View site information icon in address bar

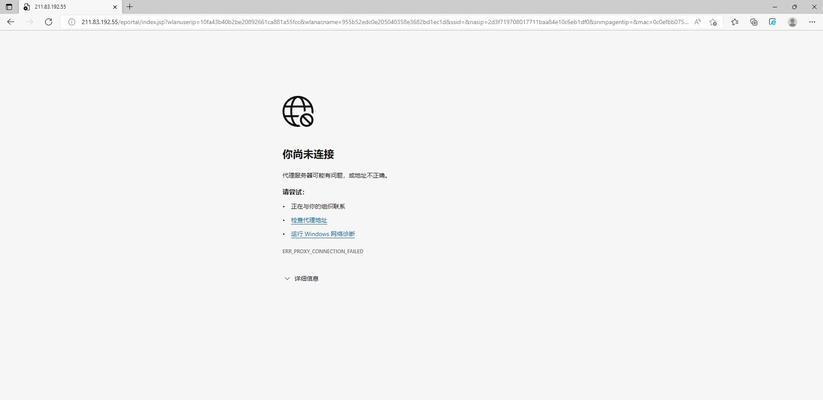72,22
